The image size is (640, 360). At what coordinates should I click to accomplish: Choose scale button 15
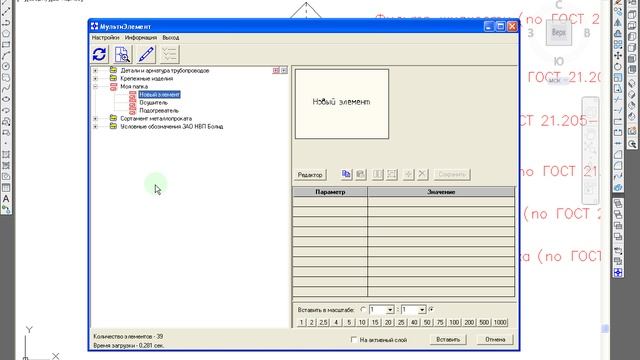pos(375,322)
